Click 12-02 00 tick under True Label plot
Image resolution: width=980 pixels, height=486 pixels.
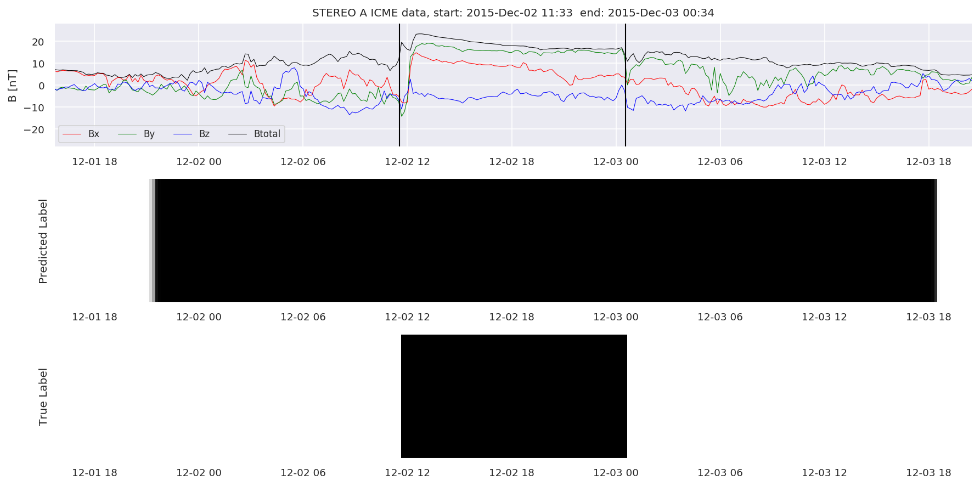tap(199, 473)
